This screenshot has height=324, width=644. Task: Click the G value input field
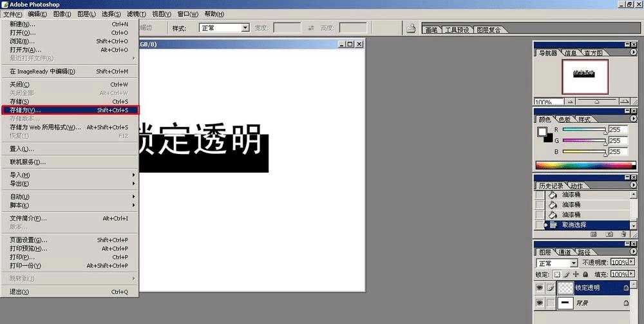coord(618,141)
